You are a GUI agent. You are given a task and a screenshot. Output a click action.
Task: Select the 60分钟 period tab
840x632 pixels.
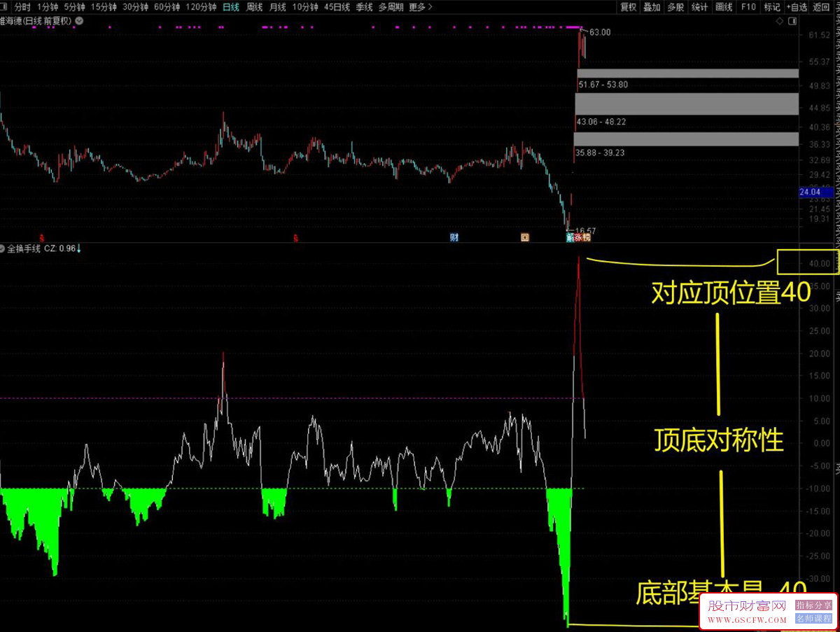pos(167,7)
